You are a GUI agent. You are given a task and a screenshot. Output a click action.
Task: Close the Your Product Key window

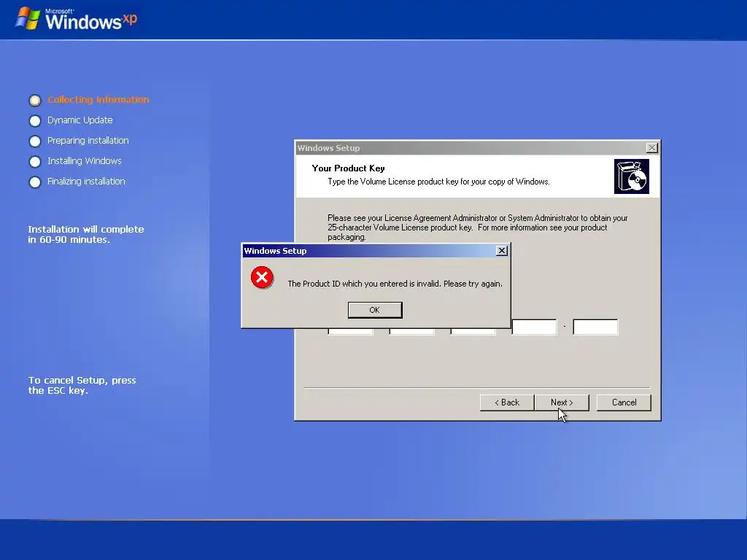(651, 147)
